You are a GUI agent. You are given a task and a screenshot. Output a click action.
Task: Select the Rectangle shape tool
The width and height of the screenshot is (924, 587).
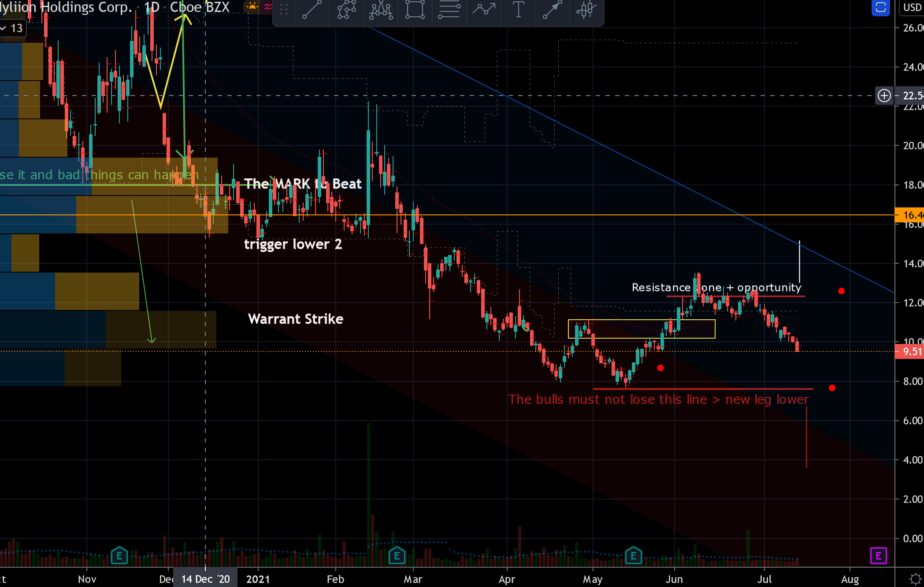(415, 10)
